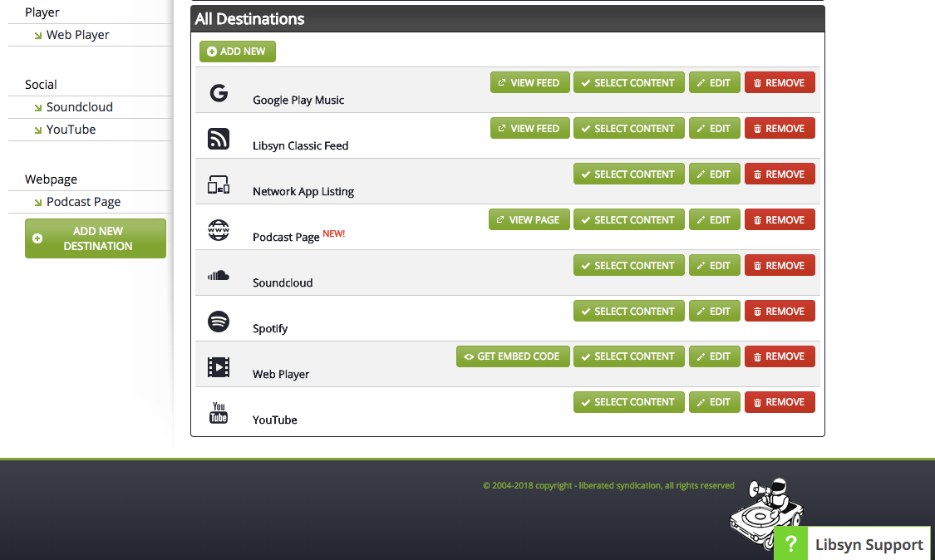
Task: Remove the Google Play Music destination
Action: pyautogui.click(x=780, y=83)
